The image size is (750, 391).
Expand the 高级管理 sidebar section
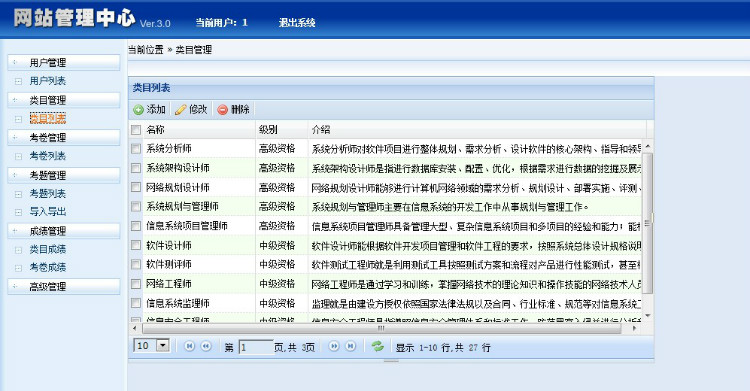click(64, 287)
